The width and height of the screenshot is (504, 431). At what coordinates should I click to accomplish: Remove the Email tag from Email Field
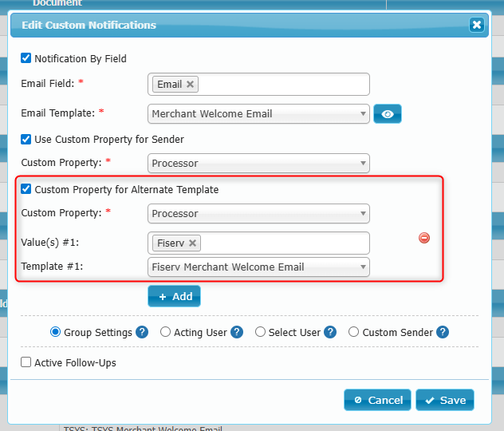click(191, 85)
